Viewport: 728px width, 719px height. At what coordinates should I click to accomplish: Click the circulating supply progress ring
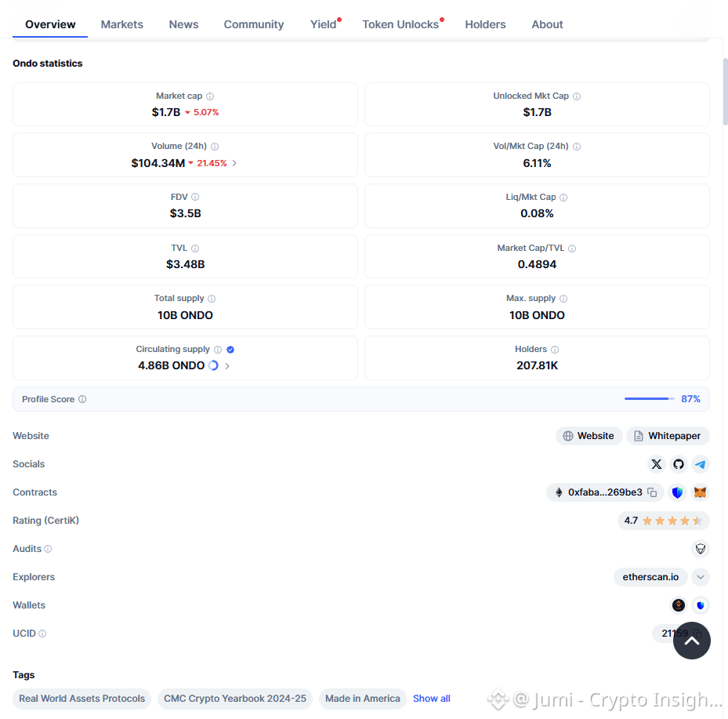point(214,365)
